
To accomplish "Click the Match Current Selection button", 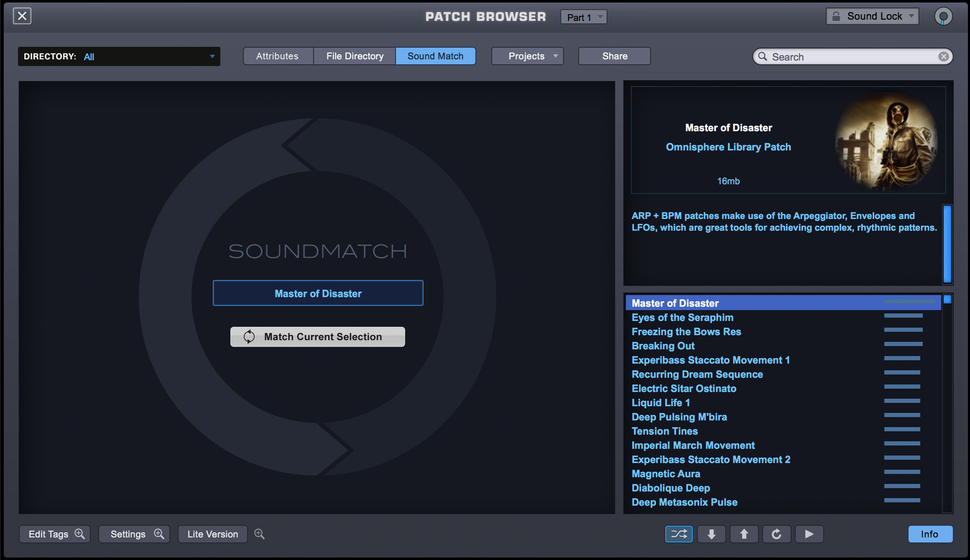I will point(318,337).
